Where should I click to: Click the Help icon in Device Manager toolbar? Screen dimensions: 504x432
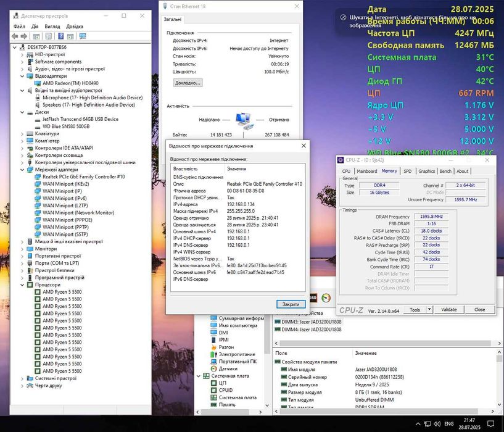pos(60,36)
